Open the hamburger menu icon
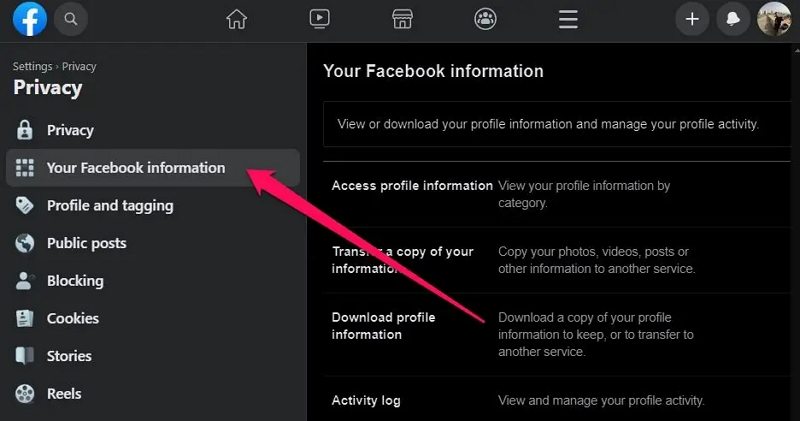 [568, 18]
